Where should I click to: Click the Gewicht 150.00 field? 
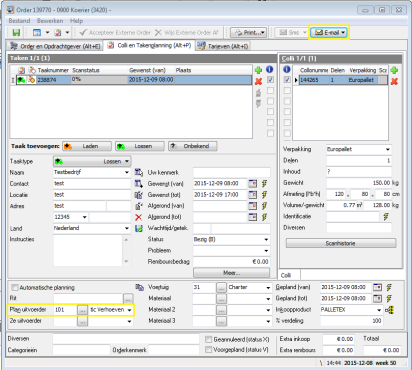tap(359, 183)
